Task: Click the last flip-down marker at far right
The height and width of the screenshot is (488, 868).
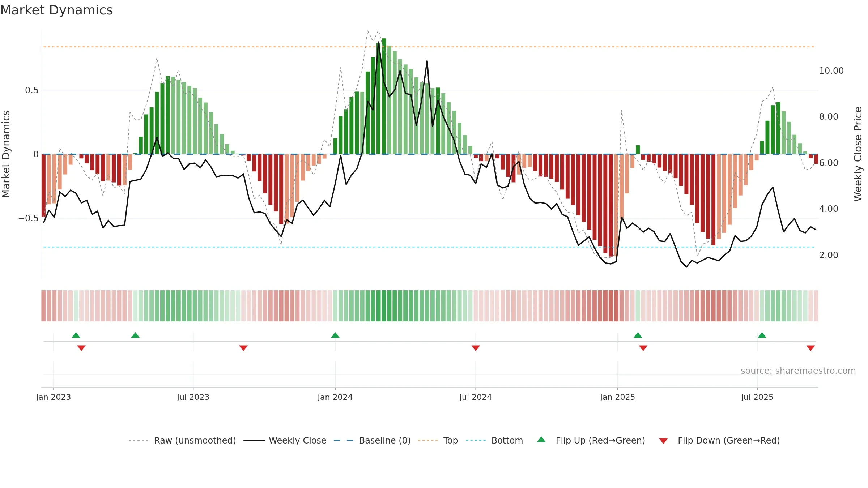Action: point(810,348)
